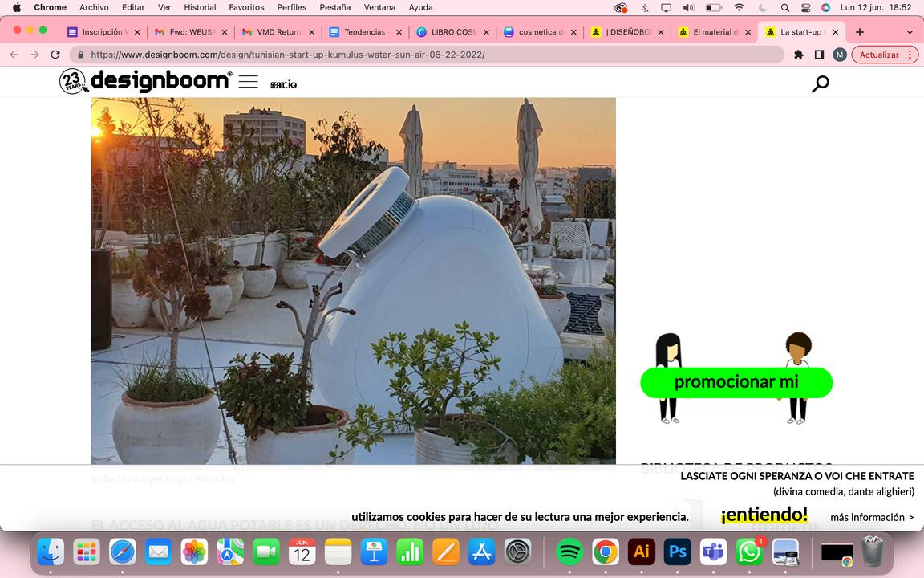Image resolution: width=924 pixels, height=578 pixels.
Task: Close the El material tab
Action: pos(748,32)
